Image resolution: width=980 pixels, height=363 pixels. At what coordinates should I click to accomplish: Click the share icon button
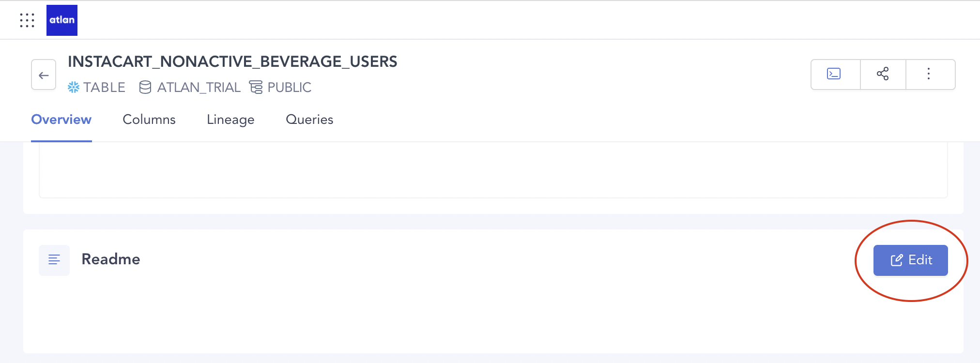pos(883,74)
